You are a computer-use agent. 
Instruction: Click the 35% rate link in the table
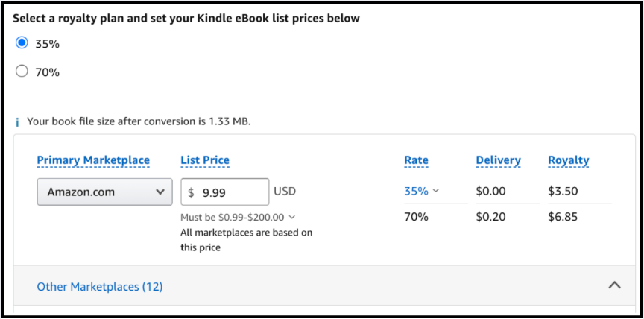[416, 191]
